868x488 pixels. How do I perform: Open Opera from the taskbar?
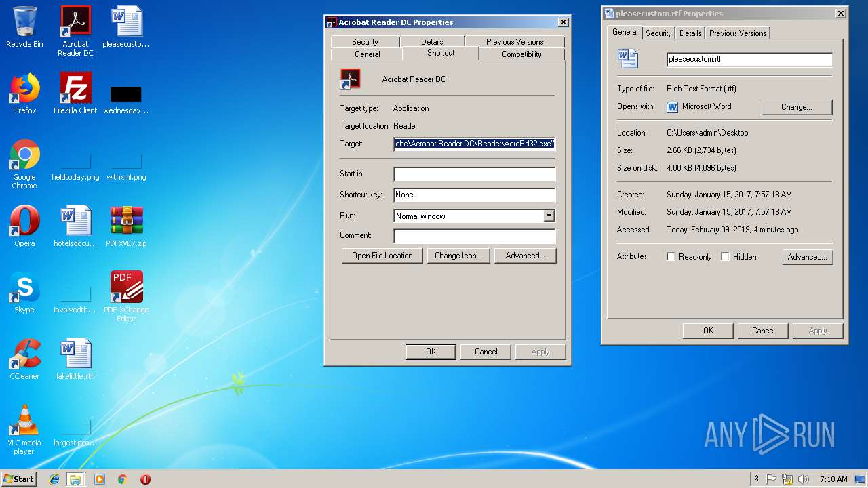[145, 479]
